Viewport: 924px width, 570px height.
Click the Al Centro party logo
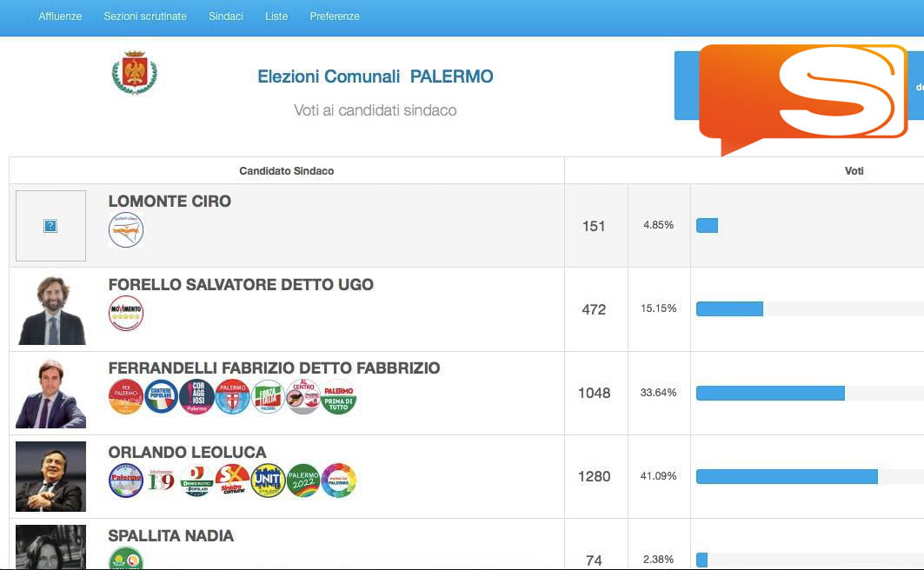303,396
